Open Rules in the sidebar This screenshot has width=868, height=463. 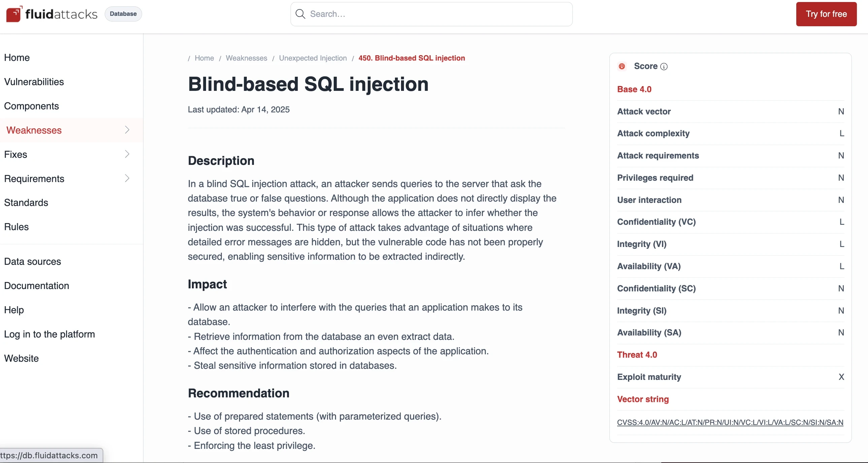[x=16, y=227]
